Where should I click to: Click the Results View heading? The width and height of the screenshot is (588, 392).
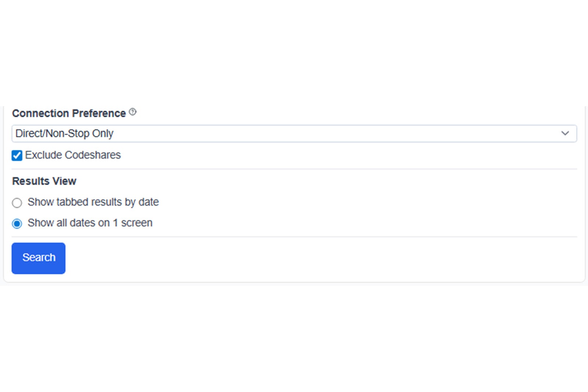44,181
